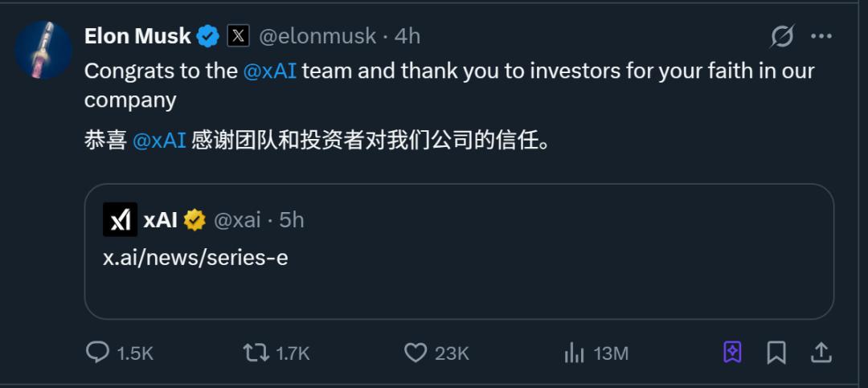Like the tweet with the heart icon
The height and width of the screenshot is (388, 868).
415,352
